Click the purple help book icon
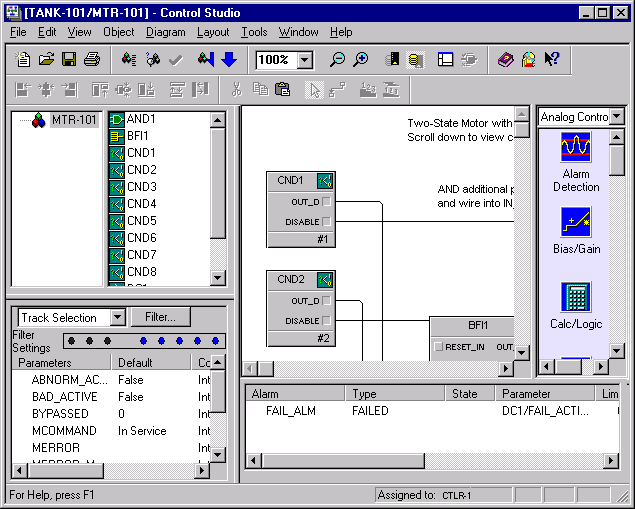Viewport: 635px width, 509px height. pos(505,60)
